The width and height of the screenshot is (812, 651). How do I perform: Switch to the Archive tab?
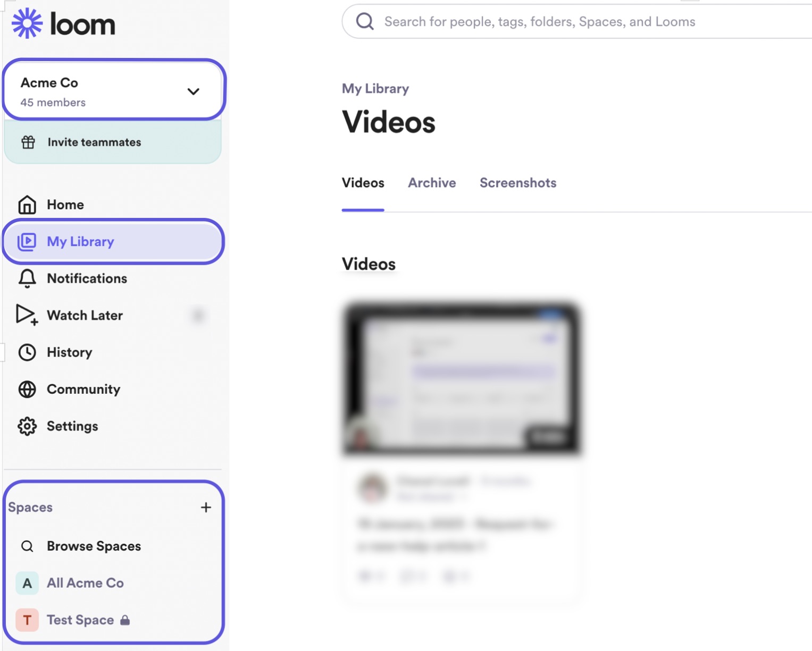[x=432, y=183]
